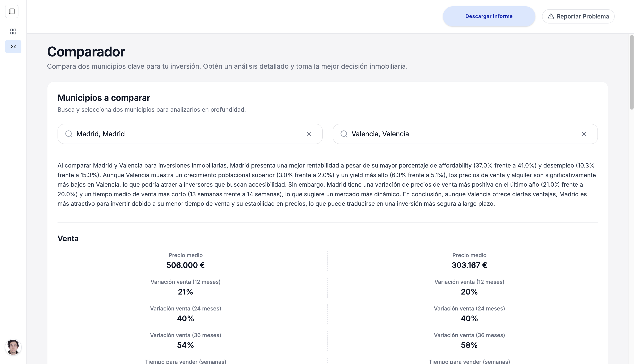Click Valencia's 58% variación 36 meses value
The image size is (634, 364).
click(469, 345)
